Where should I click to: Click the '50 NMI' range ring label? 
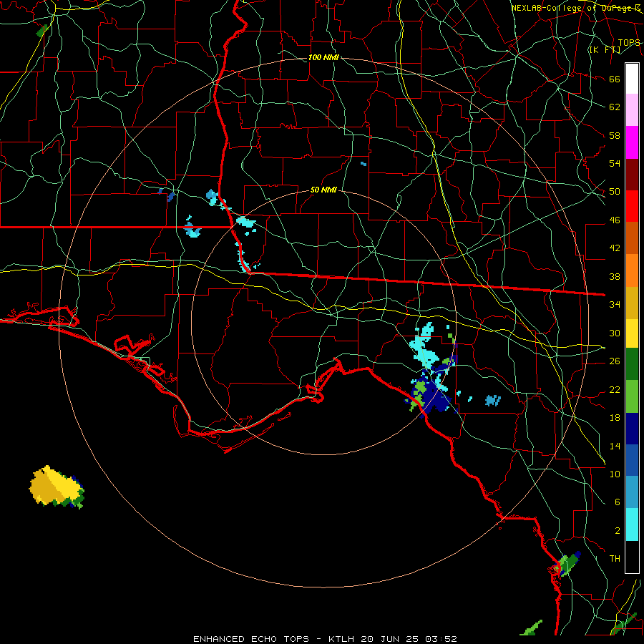click(323, 190)
